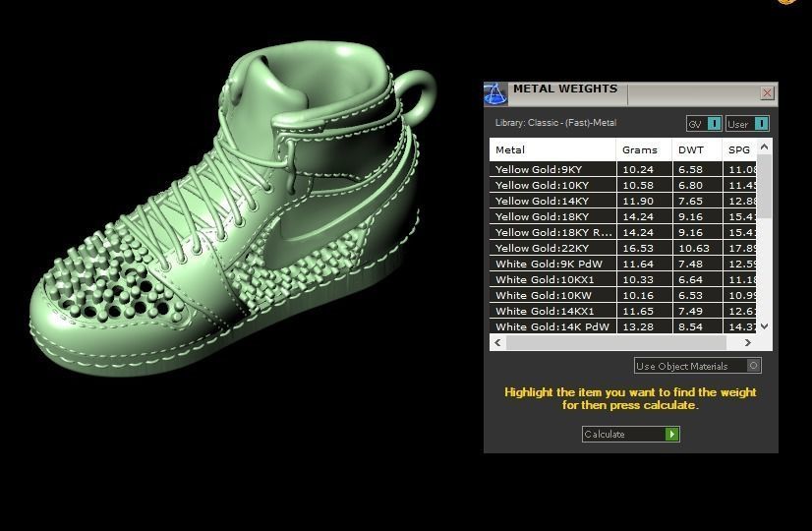Select the Yellow Gold:14KY row
The height and width of the screenshot is (531, 812).
point(623,201)
